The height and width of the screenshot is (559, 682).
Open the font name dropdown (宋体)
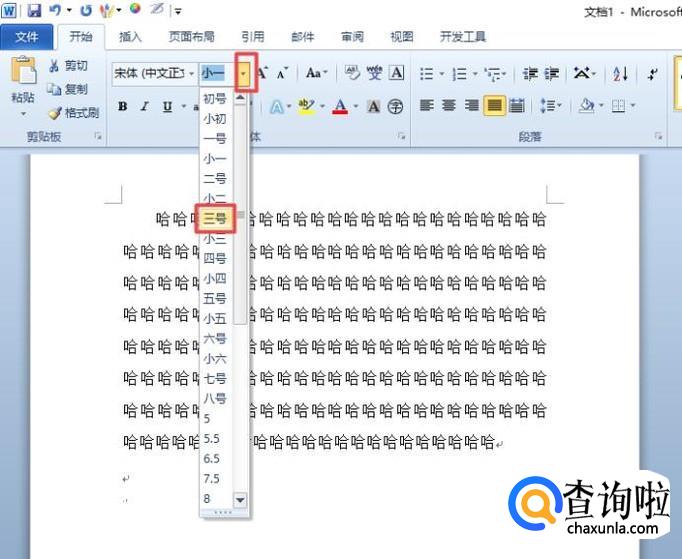(x=191, y=74)
